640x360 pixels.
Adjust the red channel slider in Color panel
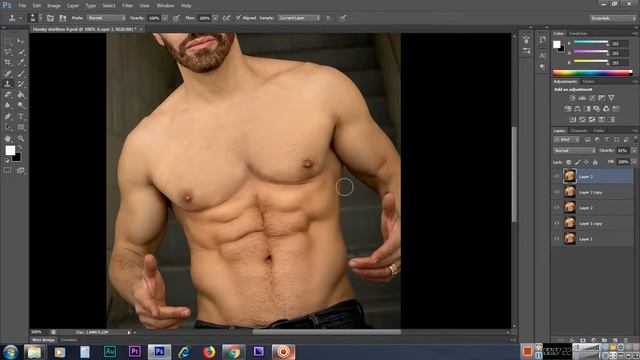591,42
